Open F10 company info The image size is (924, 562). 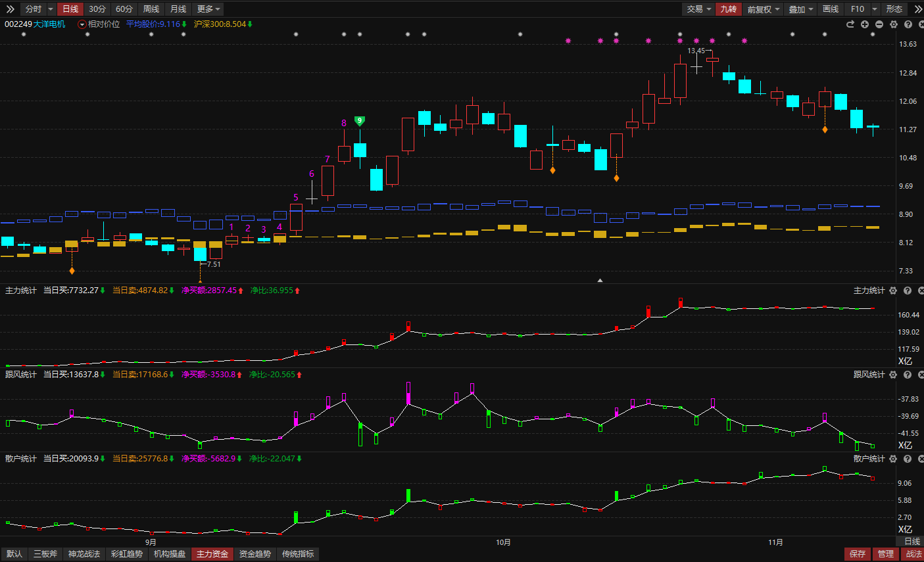click(x=858, y=9)
